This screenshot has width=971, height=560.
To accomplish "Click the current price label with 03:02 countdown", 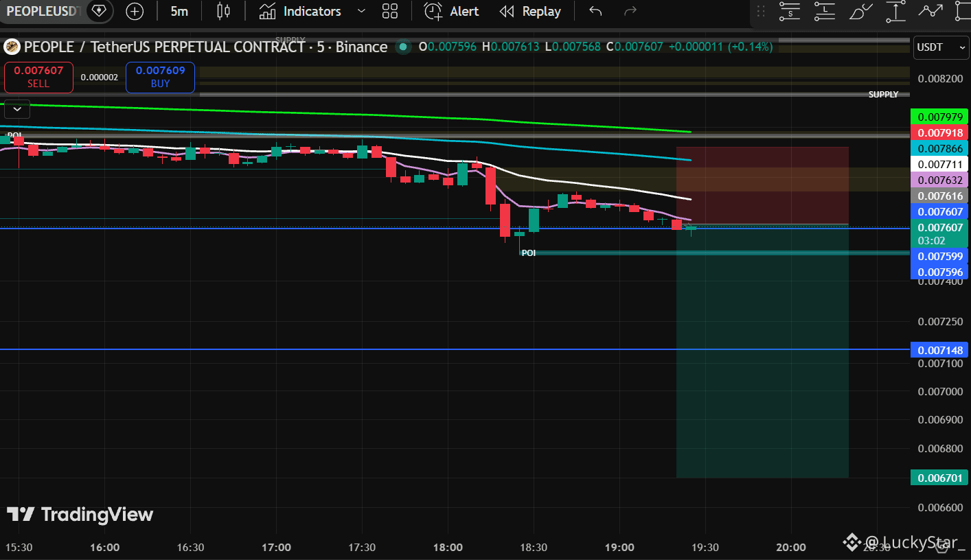I will click(x=939, y=233).
